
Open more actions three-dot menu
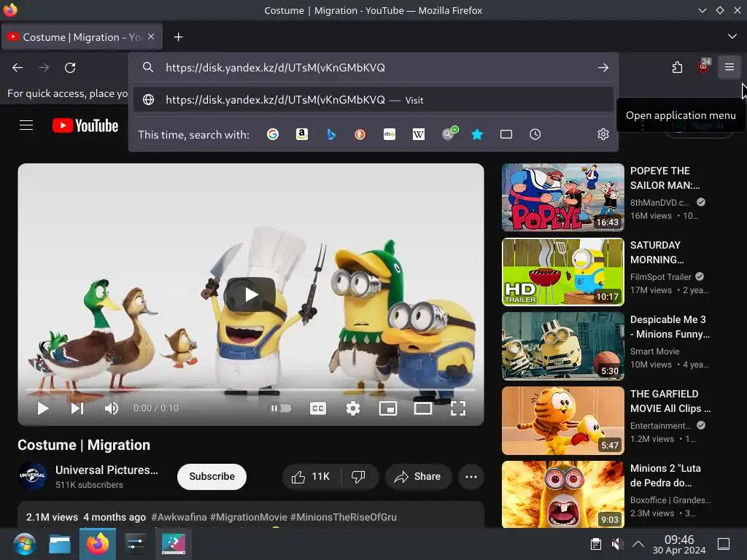[471, 477]
